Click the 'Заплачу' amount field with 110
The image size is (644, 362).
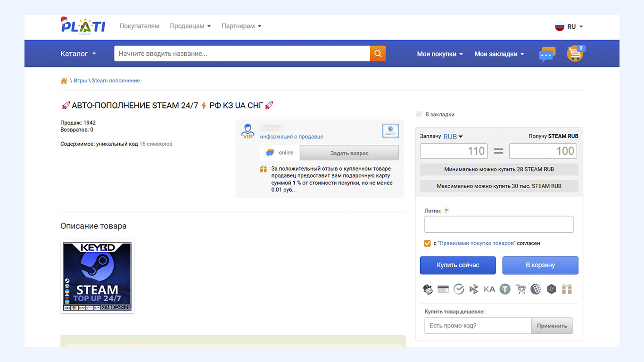pyautogui.click(x=454, y=151)
